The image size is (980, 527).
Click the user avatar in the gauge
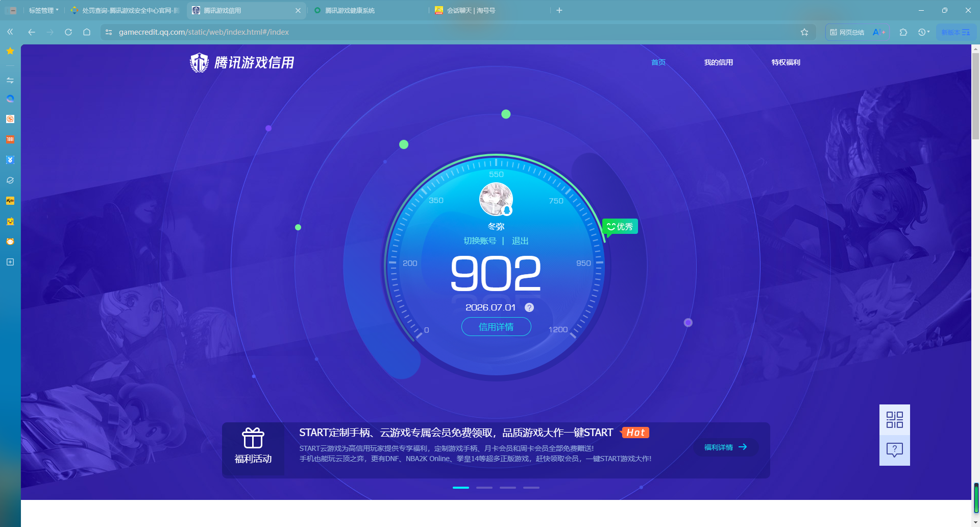(x=496, y=199)
